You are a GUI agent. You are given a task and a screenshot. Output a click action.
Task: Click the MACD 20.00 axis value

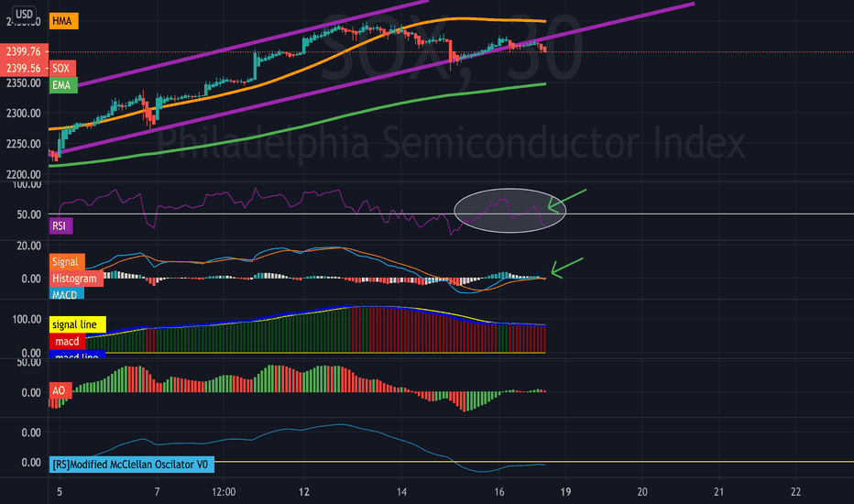29,246
